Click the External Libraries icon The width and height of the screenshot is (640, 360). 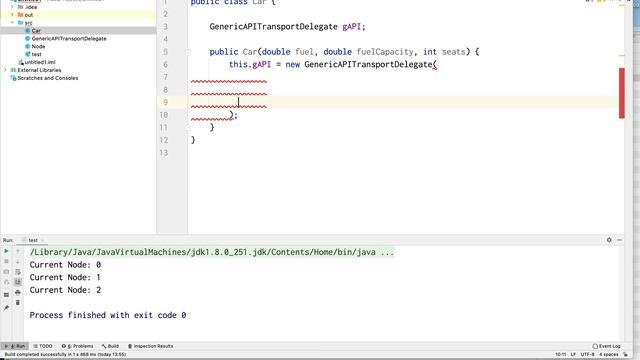coord(13,70)
